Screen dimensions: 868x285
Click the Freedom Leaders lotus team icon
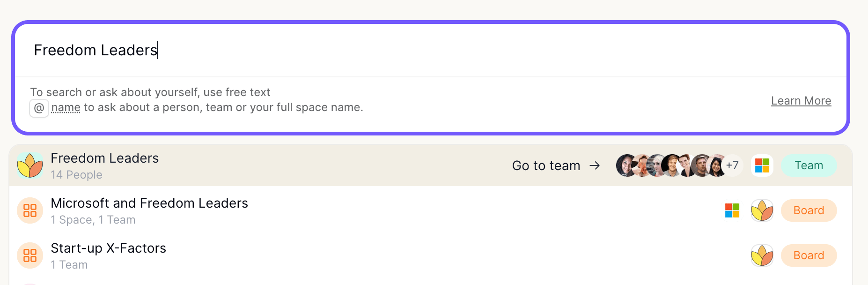point(30,165)
